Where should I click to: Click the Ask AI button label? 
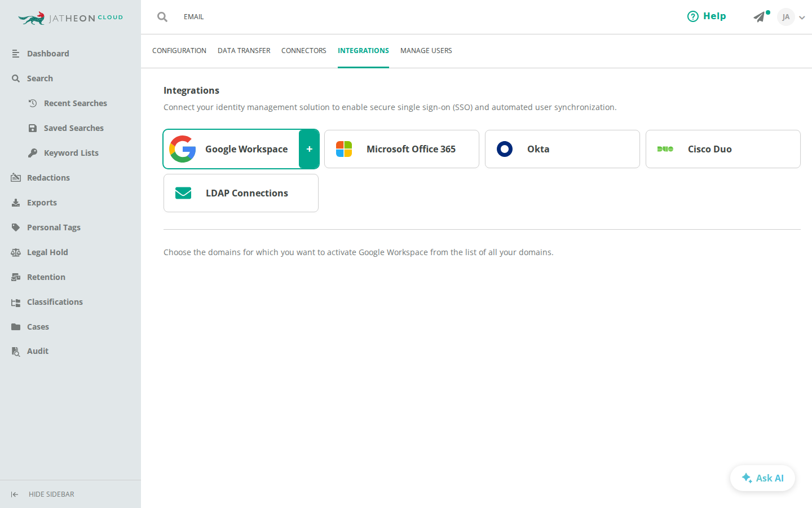[x=770, y=478]
